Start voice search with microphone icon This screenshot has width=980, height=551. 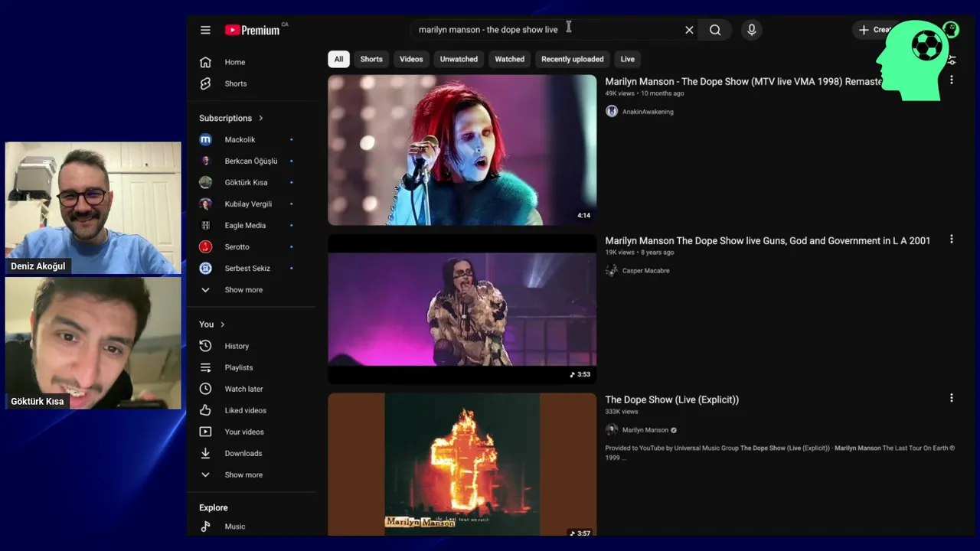click(x=752, y=30)
